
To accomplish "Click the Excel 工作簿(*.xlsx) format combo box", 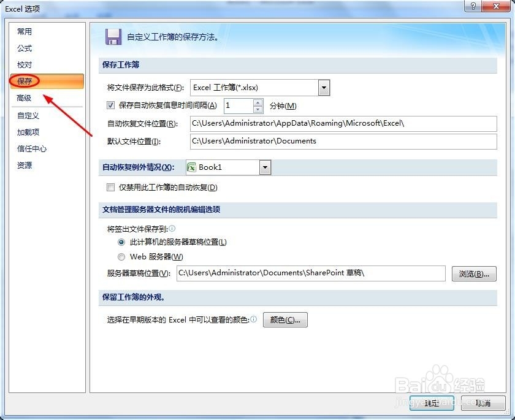I will pos(260,88).
